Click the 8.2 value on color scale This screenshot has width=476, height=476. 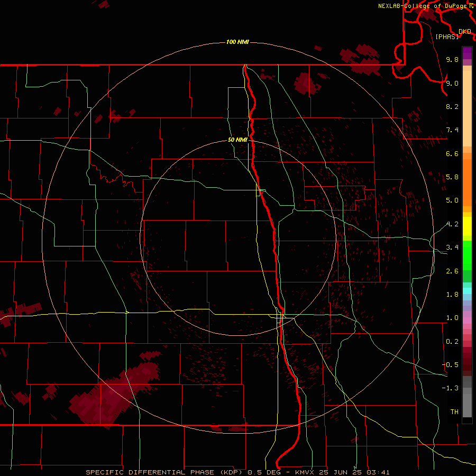(452, 106)
